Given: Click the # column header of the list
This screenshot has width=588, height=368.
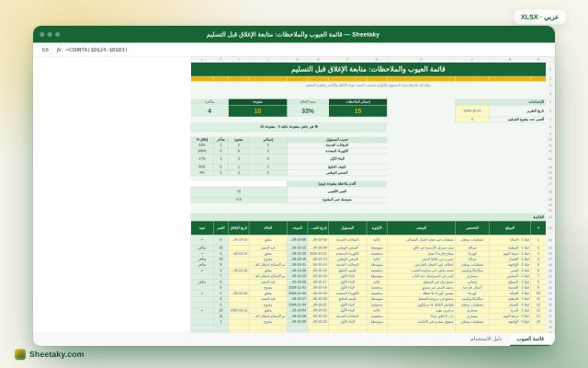Looking at the screenshot, I should click(538, 228).
